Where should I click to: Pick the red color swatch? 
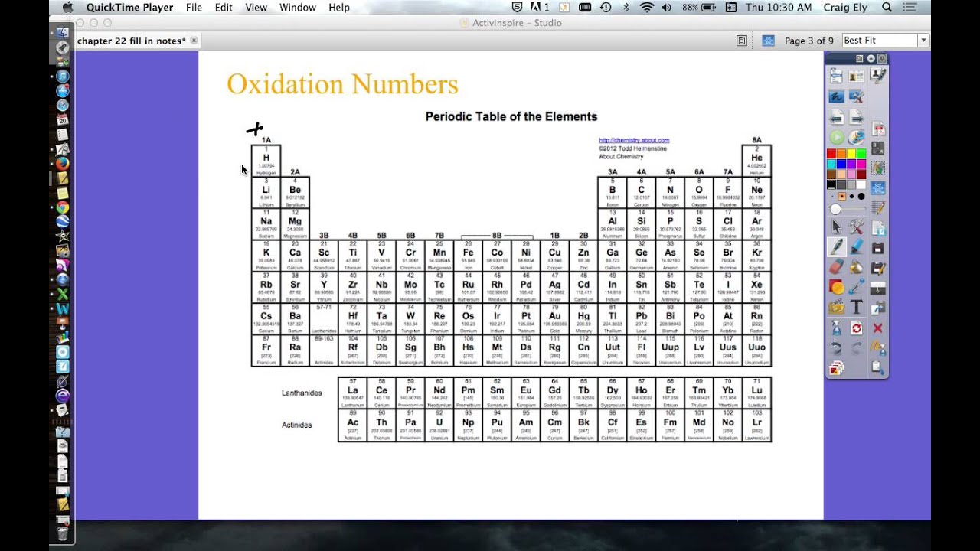click(831, 155)
